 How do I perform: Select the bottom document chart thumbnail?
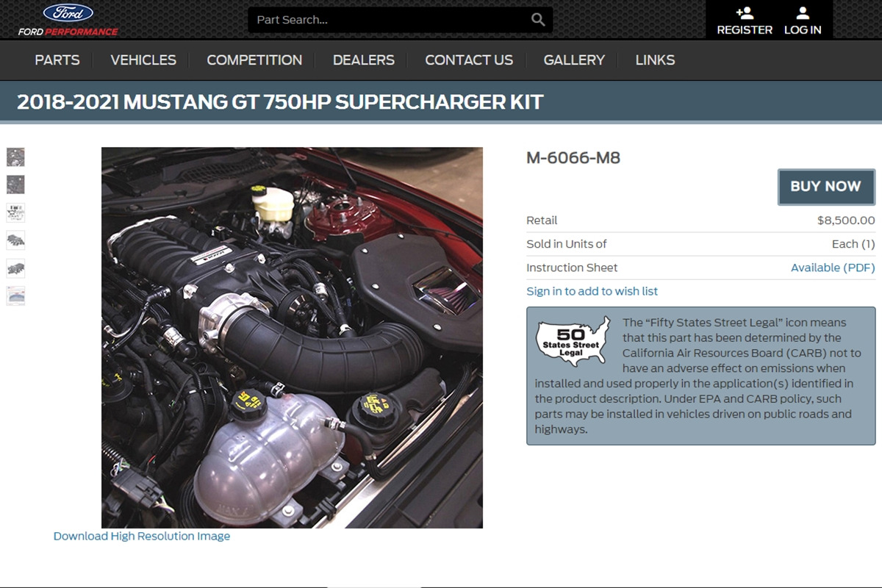tap(15, 295)
